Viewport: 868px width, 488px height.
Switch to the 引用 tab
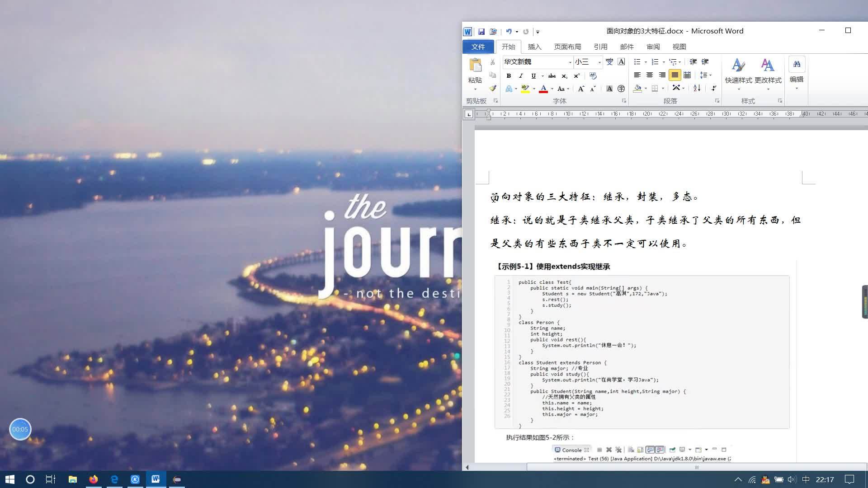tap(600, 47)
